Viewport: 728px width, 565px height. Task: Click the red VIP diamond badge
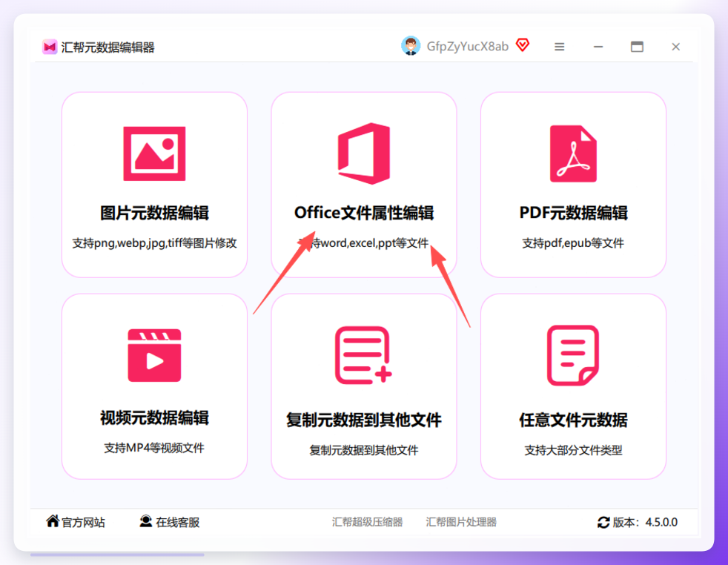click(x=523, y=45)
